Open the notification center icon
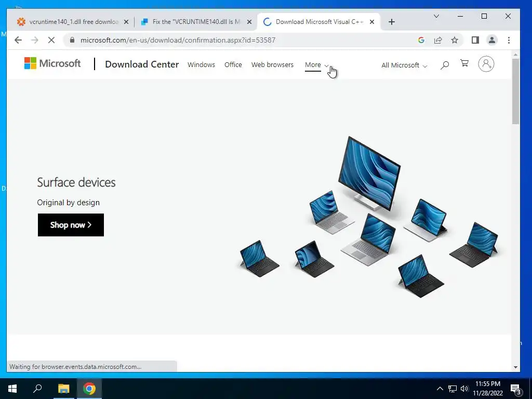This screenshot has width=532, height=399. [x=516, y=390]
